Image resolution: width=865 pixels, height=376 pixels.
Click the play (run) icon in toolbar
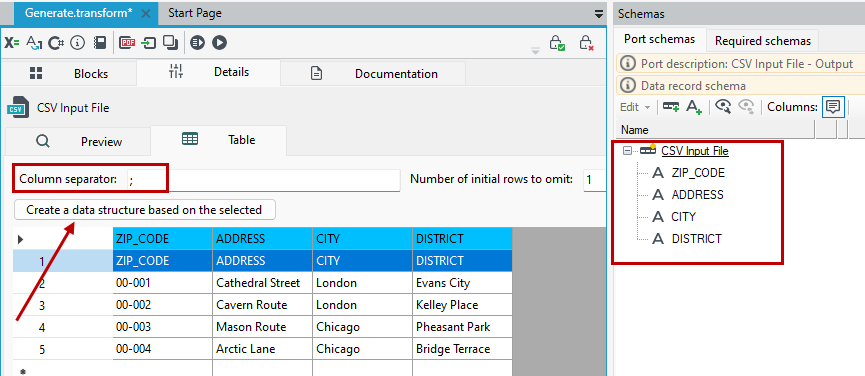tap(220, 42)
